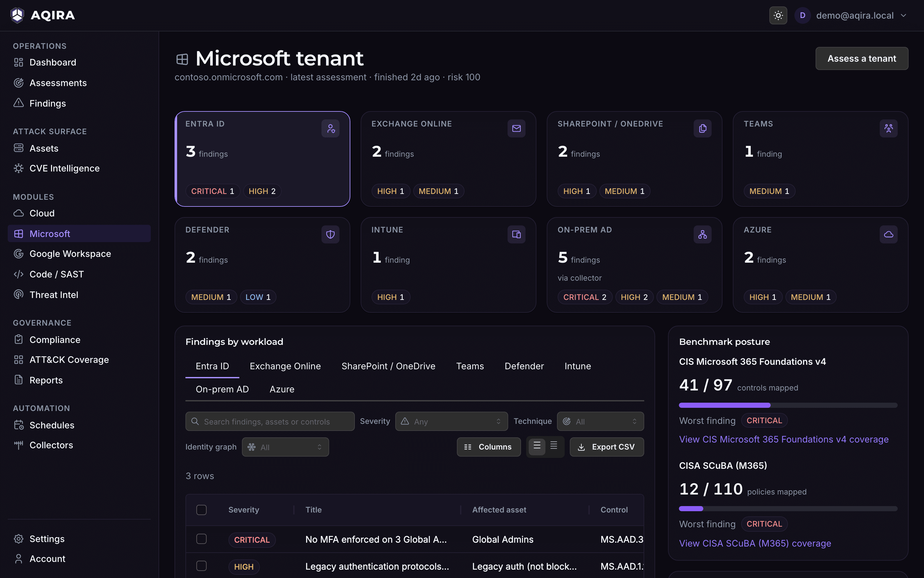The height and width of the screenshot is (578, 924).
Task: Select the Azure workload tab
Action: [282, 389]
